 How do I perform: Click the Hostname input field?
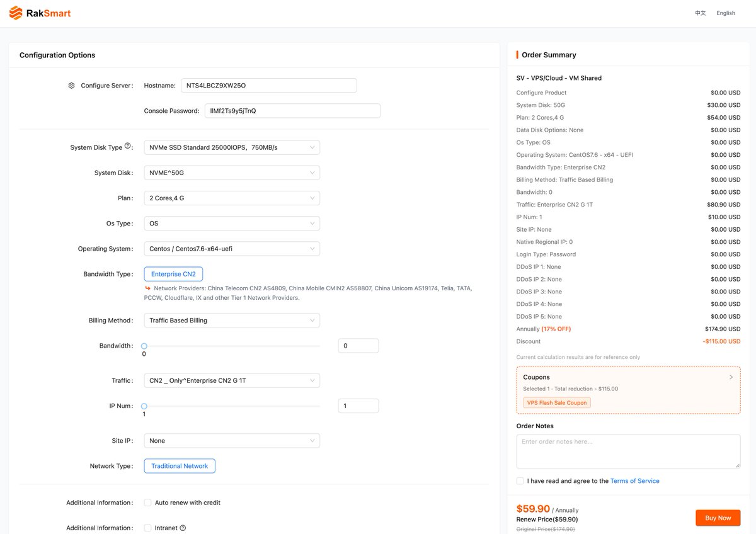(x=269, y=86)
